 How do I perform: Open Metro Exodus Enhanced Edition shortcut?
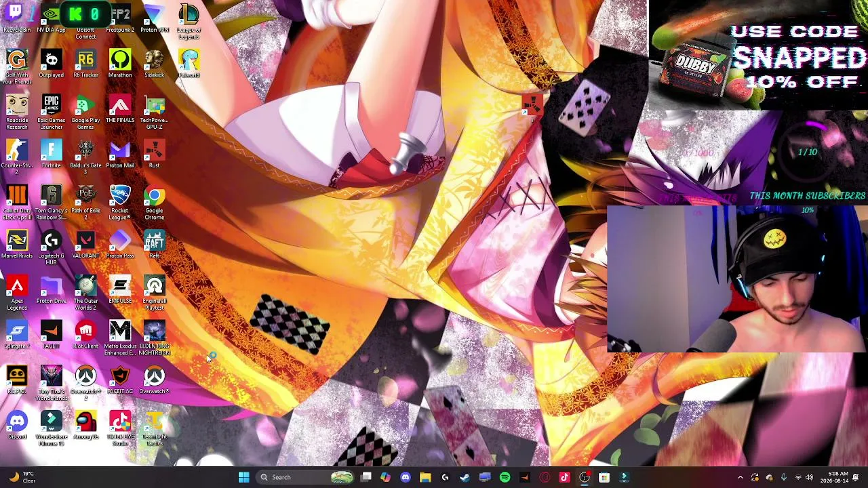tap(120, 338)
